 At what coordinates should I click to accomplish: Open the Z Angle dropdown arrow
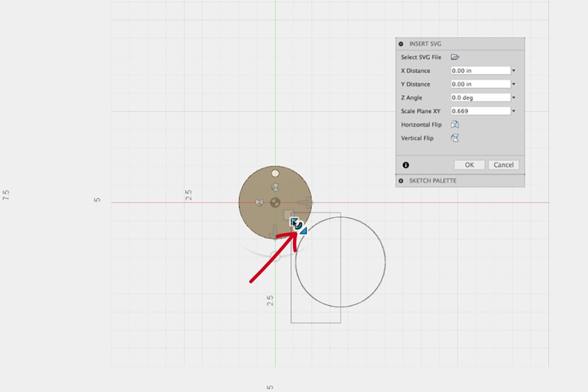point(514,98)
